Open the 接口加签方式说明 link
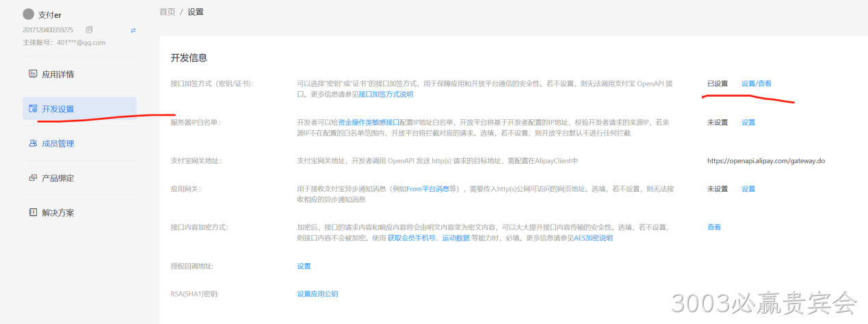The image size is (868, 324). pyautogui.click(x=386, y=94)
